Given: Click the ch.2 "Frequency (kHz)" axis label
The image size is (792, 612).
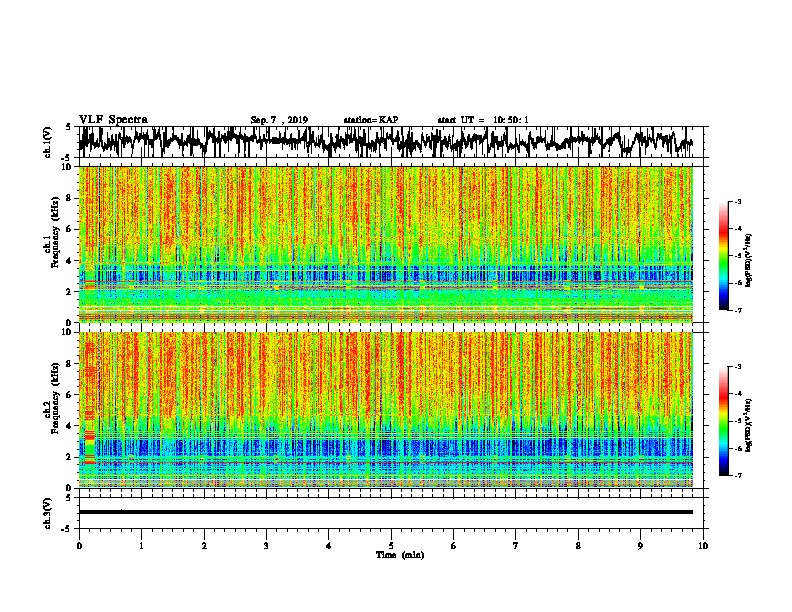Looking at the screenshot, I should [x=55, y=398].
